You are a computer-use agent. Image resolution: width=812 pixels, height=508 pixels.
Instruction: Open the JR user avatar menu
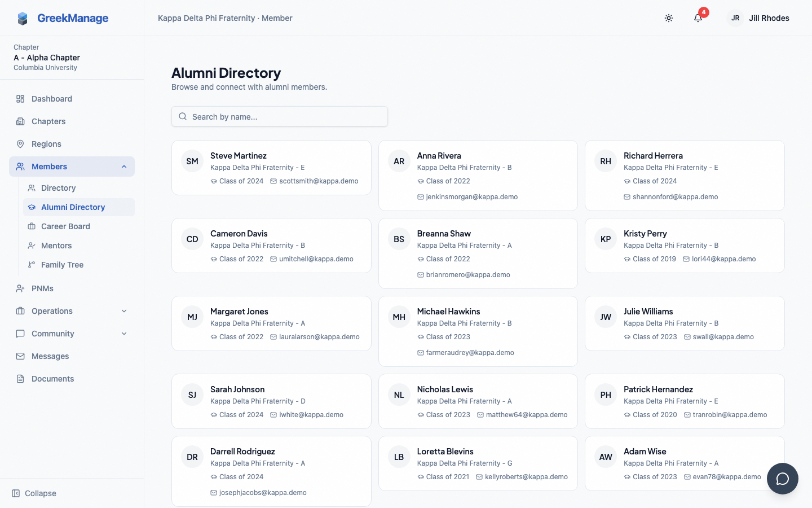click(x=735, y=18)
